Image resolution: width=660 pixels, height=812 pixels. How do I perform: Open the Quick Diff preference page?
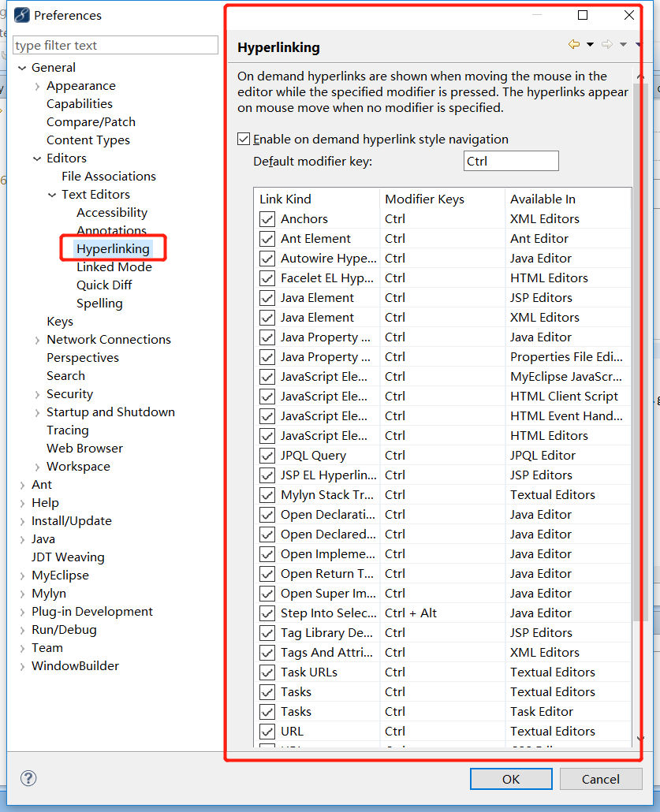pos(104,285)
